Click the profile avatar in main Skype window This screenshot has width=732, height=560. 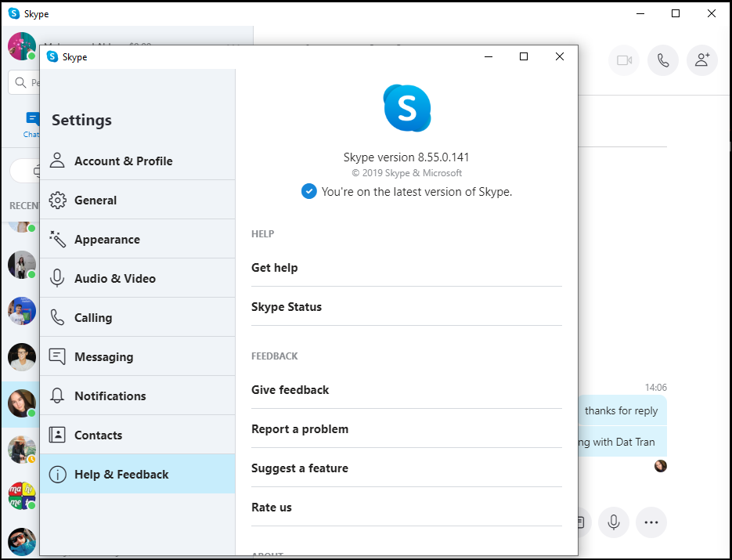22,46
